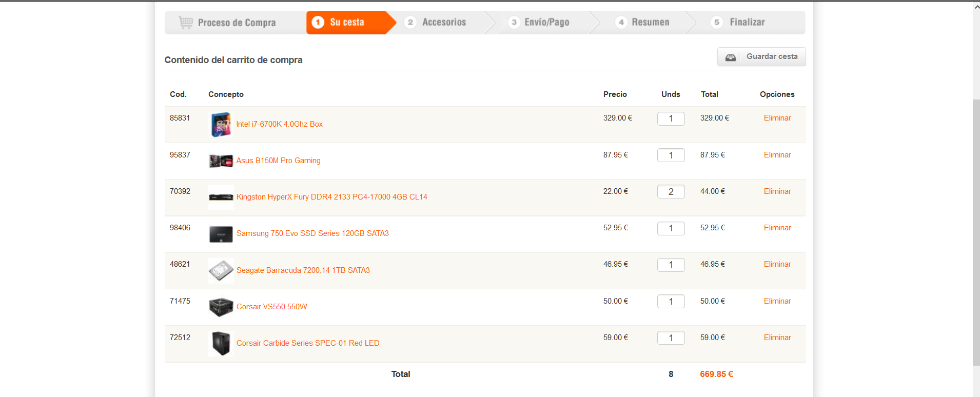This screenshot has height=397, width=980.
Task: Remove the Kingston HyperX RAM with Eliminar
Action: coord(777,191)
